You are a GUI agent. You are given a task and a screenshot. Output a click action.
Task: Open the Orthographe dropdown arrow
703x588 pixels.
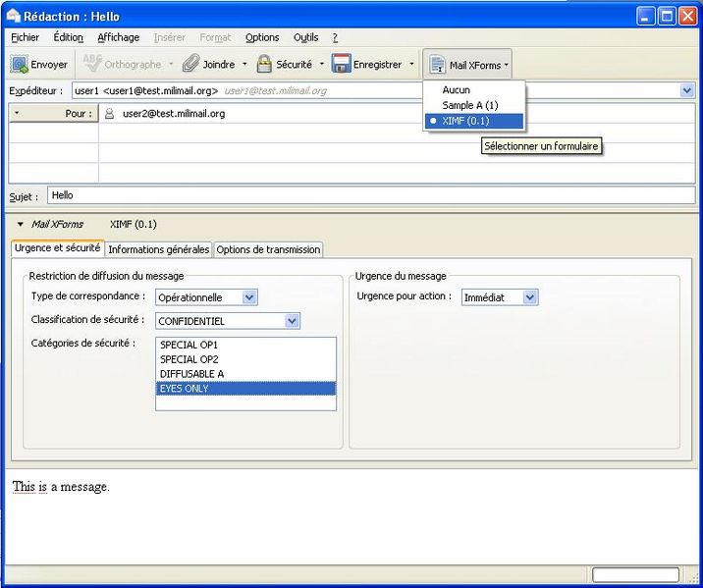[x=171, y=64]
